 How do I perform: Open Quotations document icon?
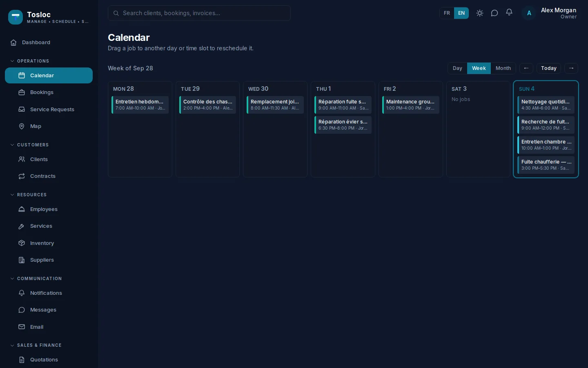tap(22, 360)
